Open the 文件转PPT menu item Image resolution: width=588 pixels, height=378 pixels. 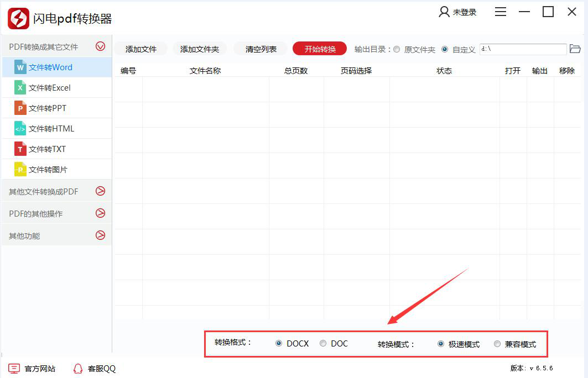(57, 108)
